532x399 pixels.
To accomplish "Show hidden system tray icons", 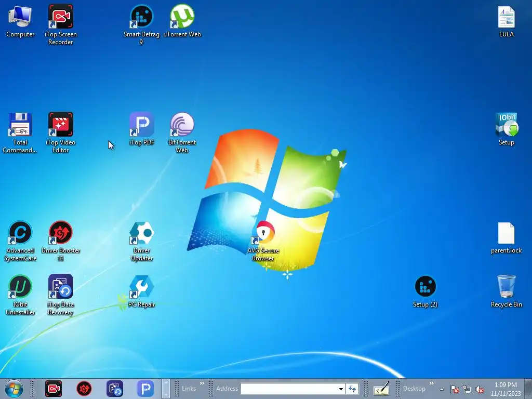I will click(x=442, y=389).
